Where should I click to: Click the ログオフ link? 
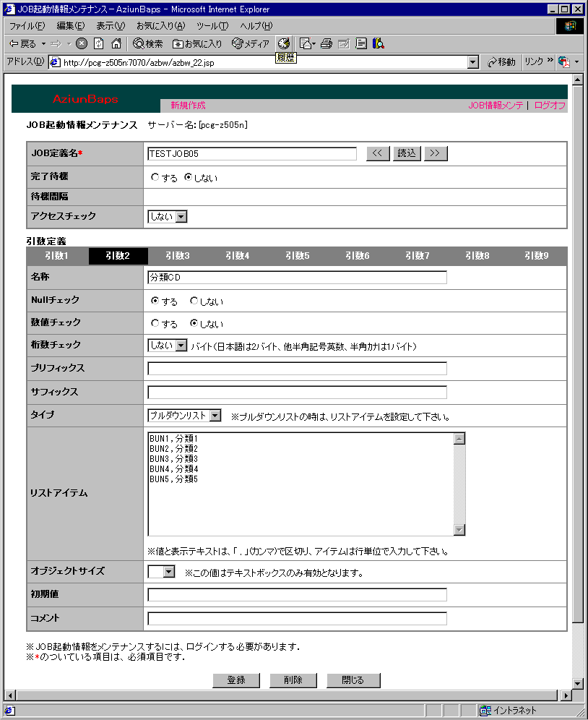(x=550, y=105)
